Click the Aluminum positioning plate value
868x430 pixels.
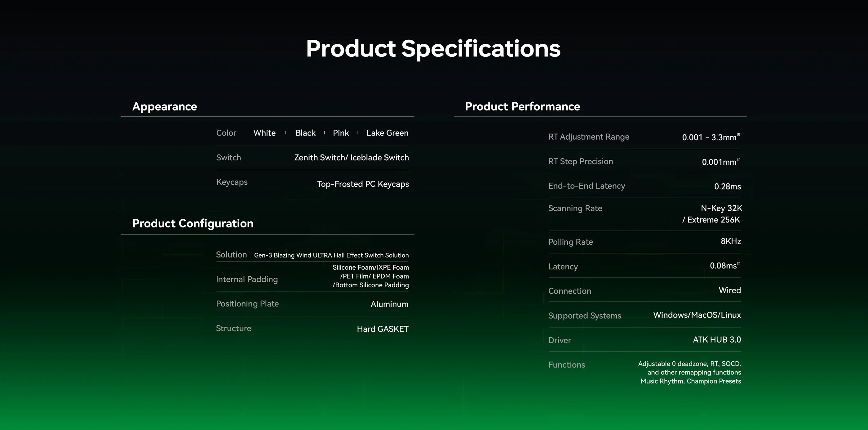(x=389, y=304)
